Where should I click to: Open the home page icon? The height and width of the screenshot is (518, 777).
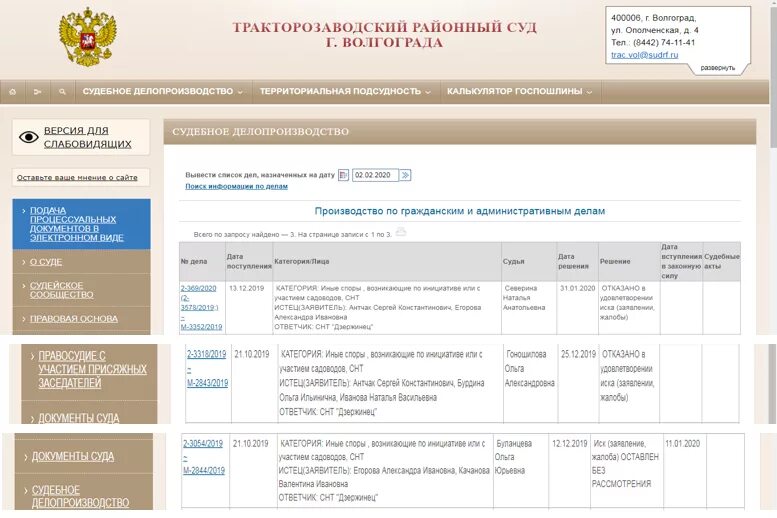(x=13, y=92)
